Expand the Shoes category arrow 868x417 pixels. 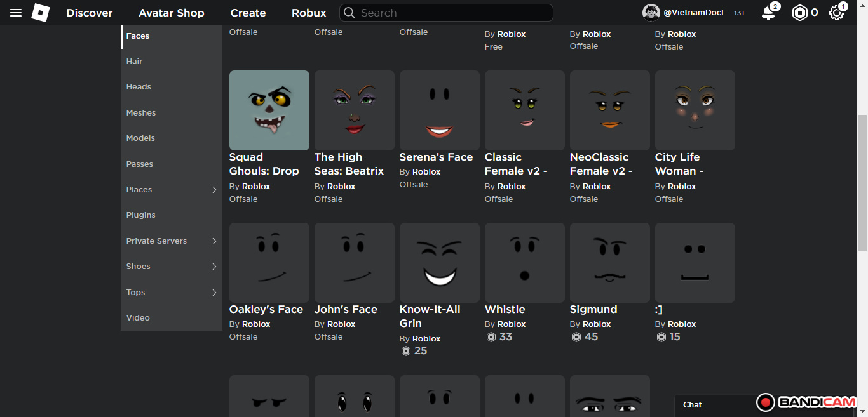point(214,267)
